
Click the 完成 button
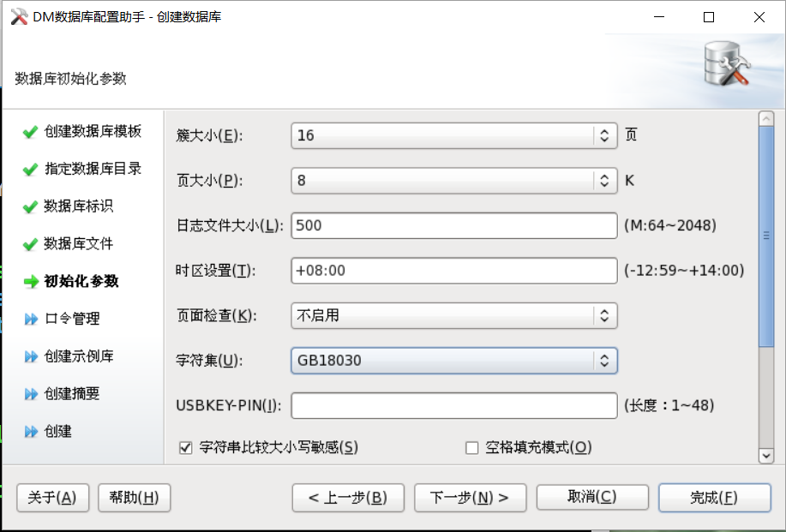pyautogui.click(x=713, y=497)
